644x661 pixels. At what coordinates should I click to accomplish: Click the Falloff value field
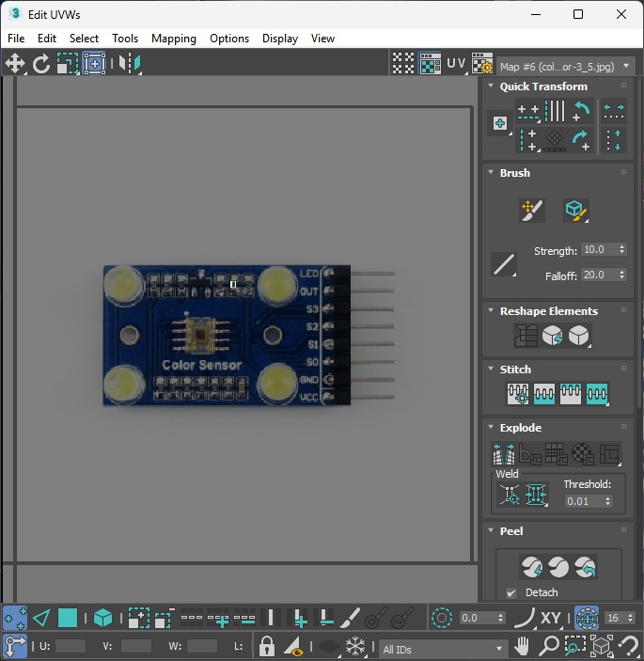[x=599, y=275]
